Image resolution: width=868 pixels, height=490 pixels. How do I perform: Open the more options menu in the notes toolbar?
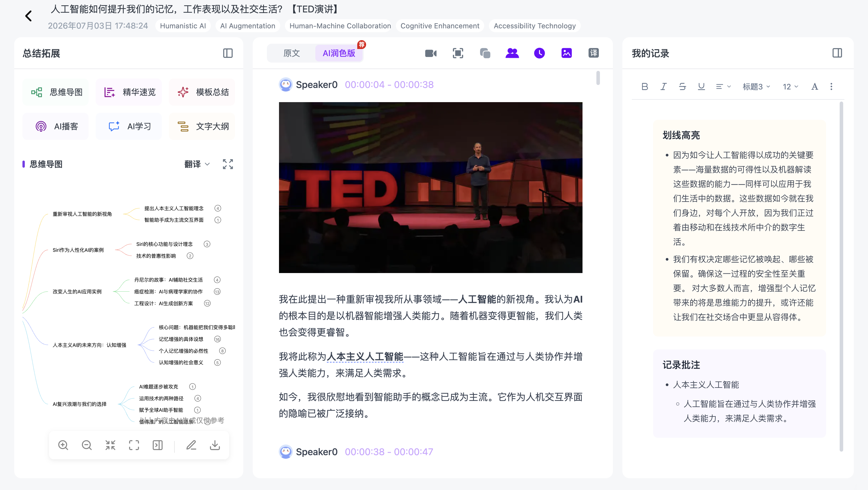coord(831,86)
